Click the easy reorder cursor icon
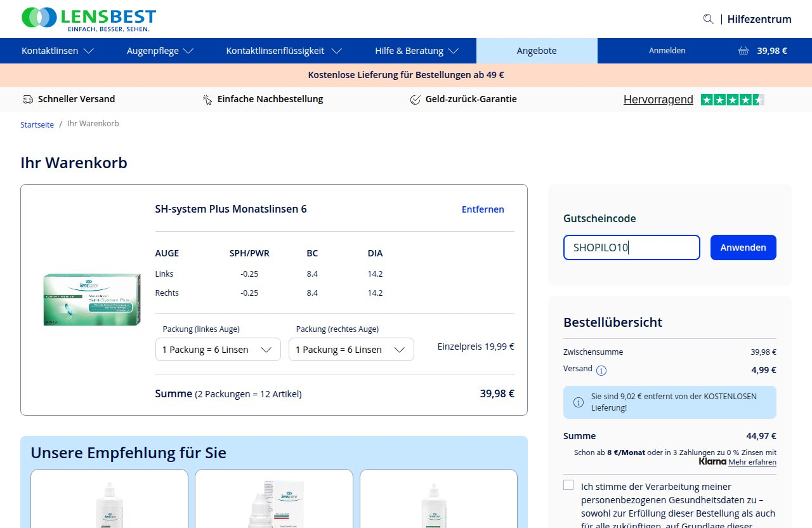 coord(207,99)
